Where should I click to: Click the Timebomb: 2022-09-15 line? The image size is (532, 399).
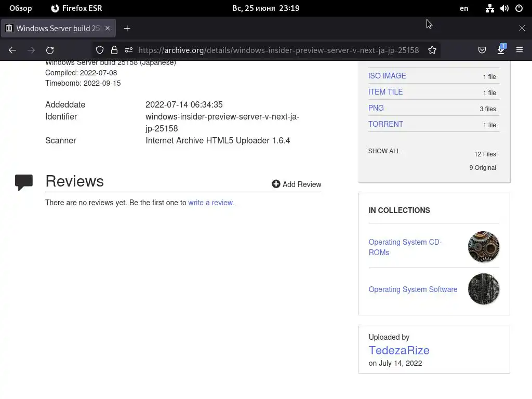click(83, 83)
